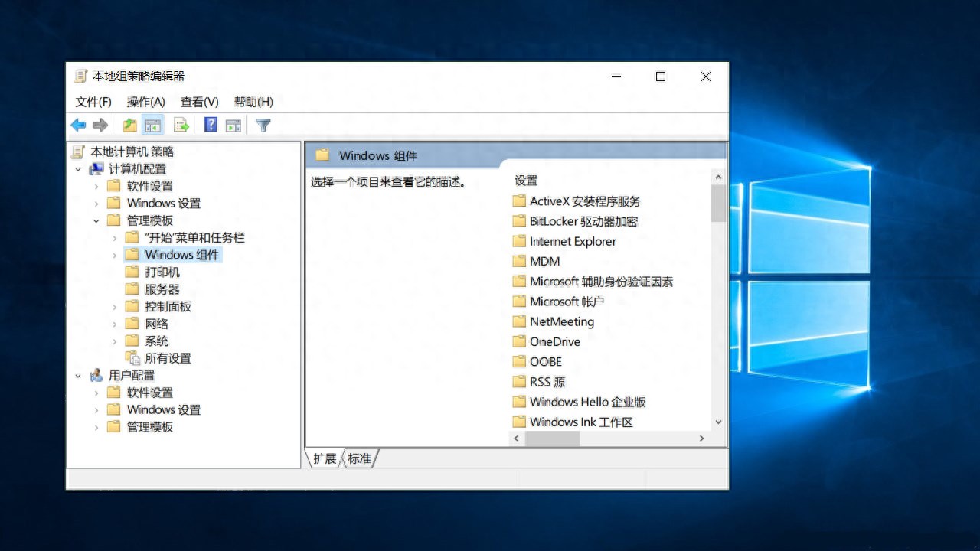
Task: Switch to the 标准 tab
Action: (x=359, y=458)
